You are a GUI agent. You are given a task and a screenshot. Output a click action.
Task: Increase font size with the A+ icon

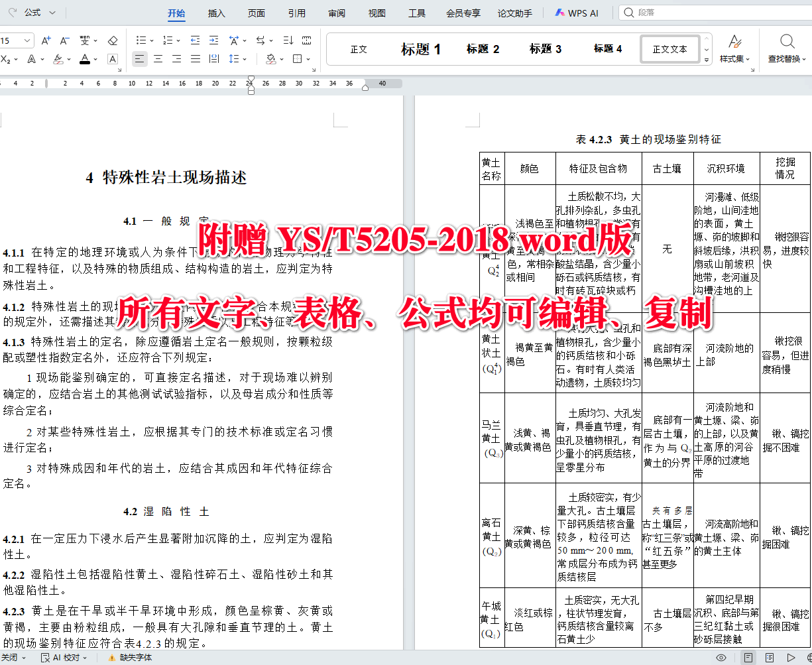click(x=46, y=40)
